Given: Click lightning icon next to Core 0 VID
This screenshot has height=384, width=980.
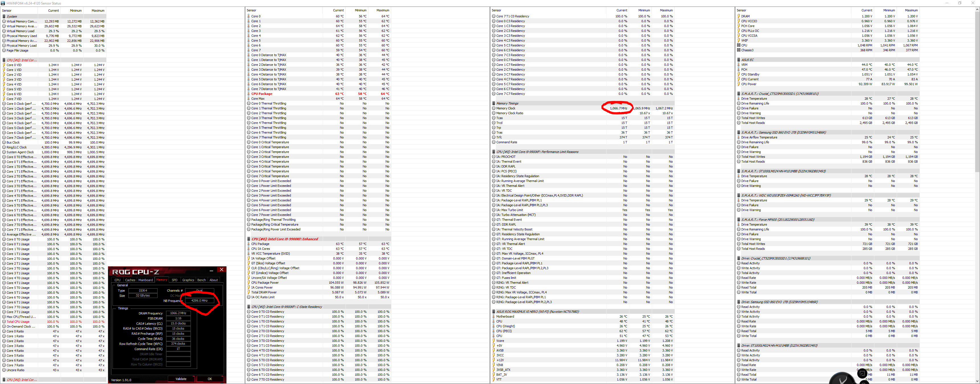Looking at the screenshot, I should [x=4, y=65].
